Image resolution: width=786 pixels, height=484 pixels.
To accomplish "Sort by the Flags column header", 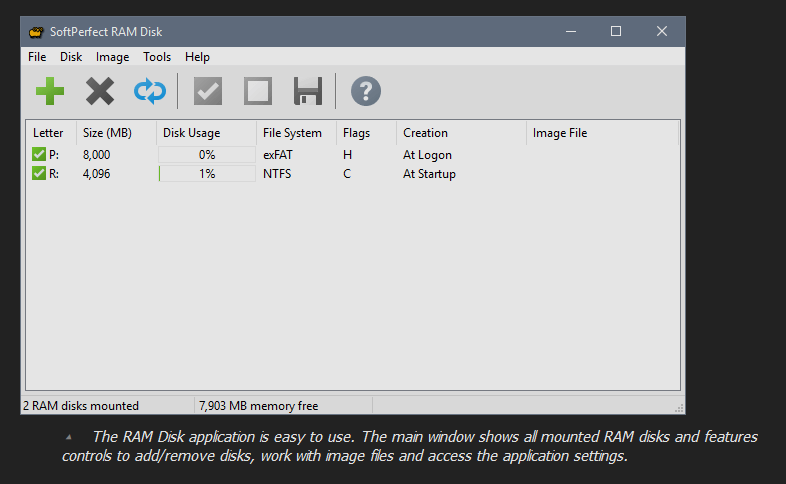I will [x=366, y=133].
